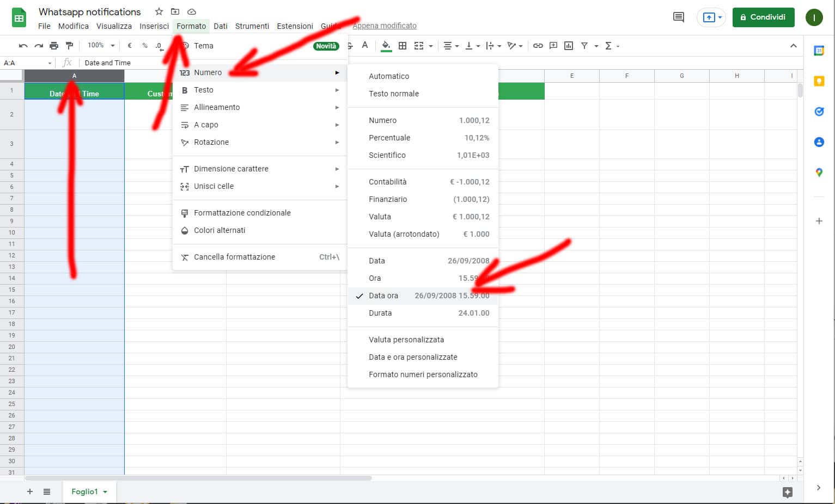Open comment history icon
The height and width of the screenshot is (504, 835).
678,17
